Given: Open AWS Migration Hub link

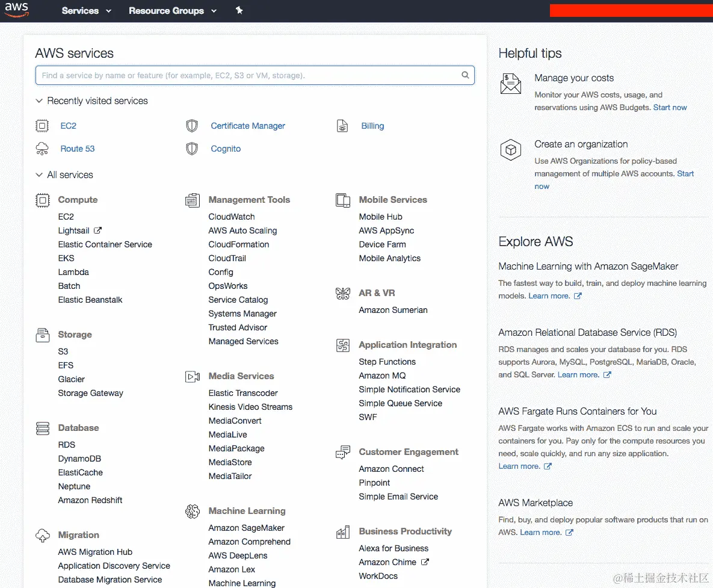Looking at the screenshot, I should pos(95,552).
